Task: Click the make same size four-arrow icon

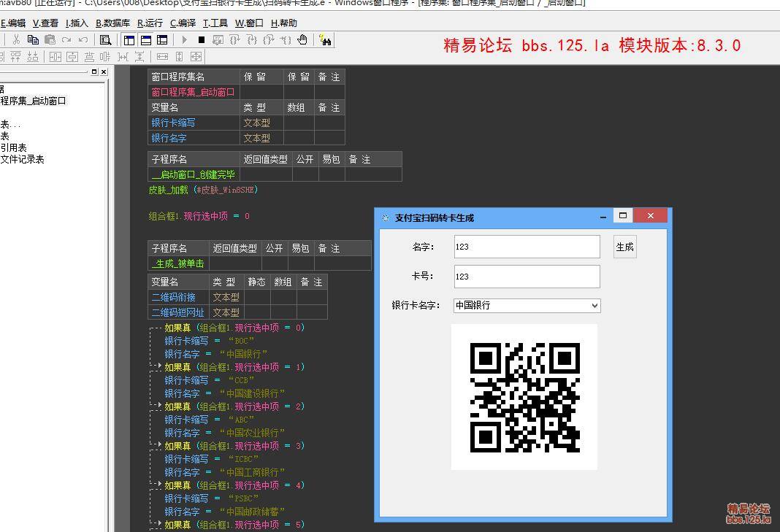Action: point(196,57)
